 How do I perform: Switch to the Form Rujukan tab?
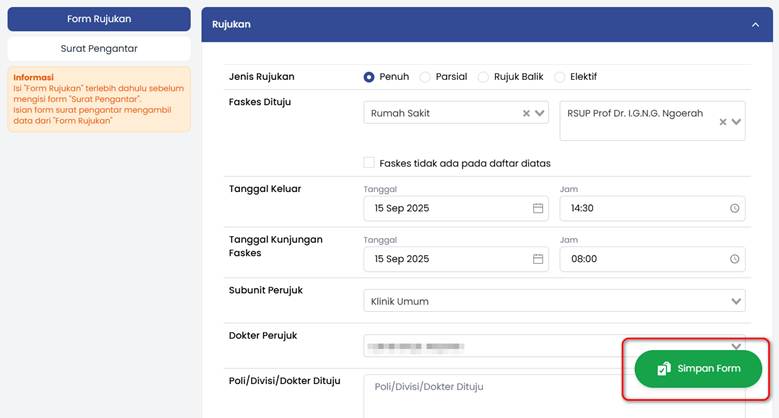[x=99, y=19]
